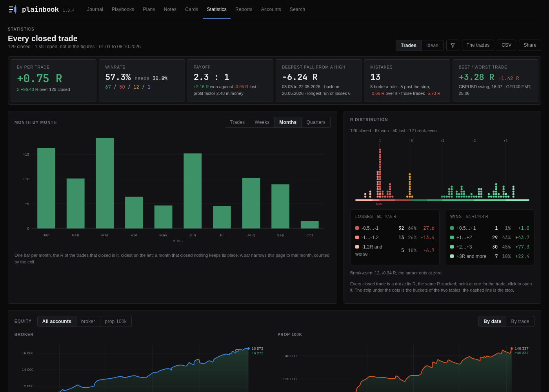Select the By date equity view
This screenshot has height=392, width=549.
(492, 321)
